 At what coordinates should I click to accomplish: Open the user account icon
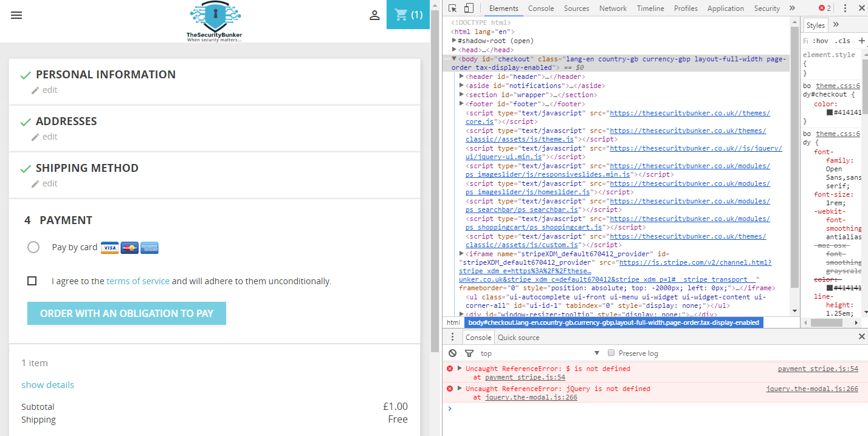374,15
